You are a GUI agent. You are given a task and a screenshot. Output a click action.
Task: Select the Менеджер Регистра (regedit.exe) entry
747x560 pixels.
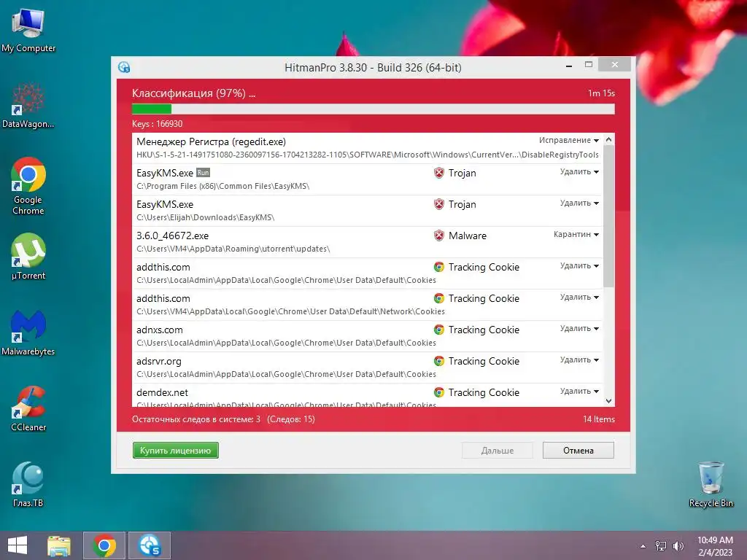[368, 148]
